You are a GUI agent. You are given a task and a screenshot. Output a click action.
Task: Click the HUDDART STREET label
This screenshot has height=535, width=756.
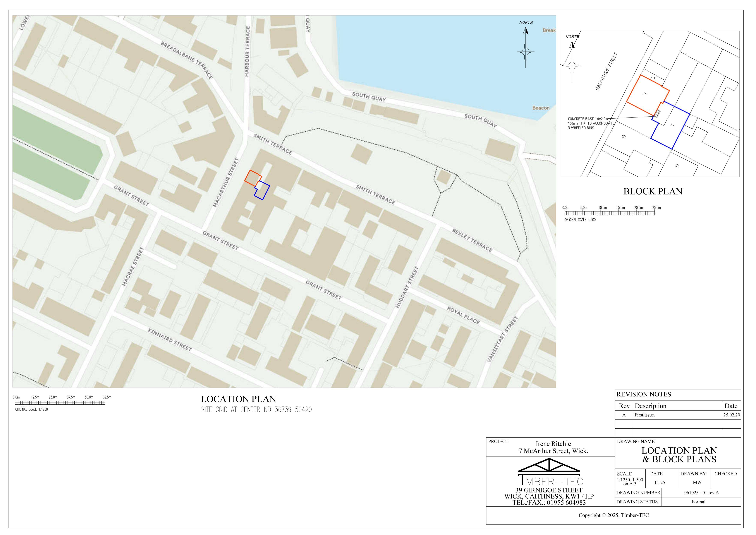pos(407,287)
